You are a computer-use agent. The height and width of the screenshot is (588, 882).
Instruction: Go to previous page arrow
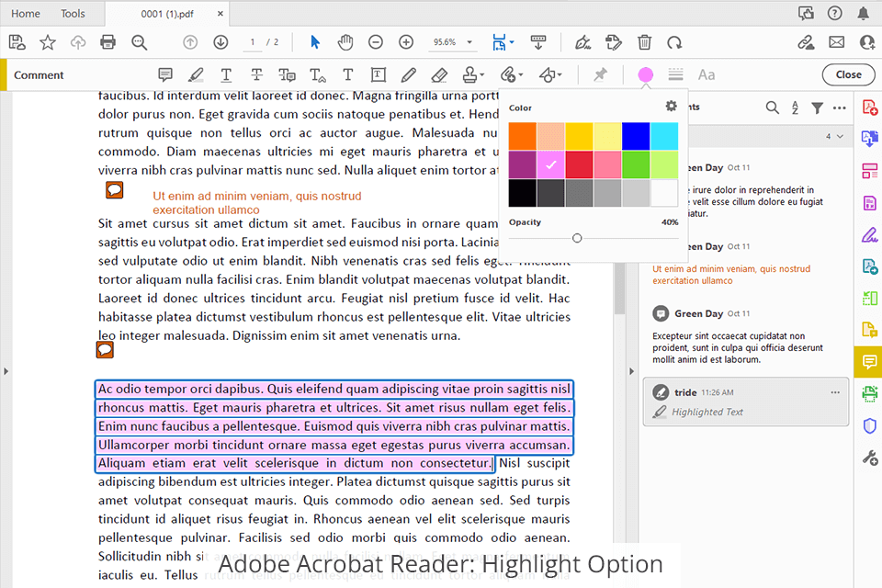190,42
